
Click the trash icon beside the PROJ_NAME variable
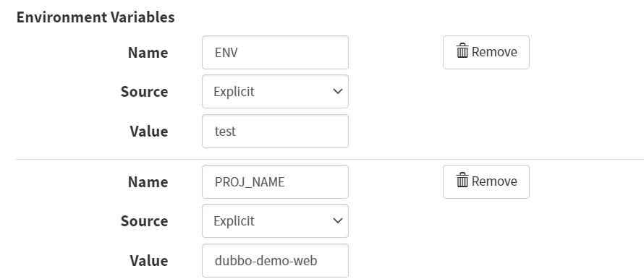click(462, 180)
